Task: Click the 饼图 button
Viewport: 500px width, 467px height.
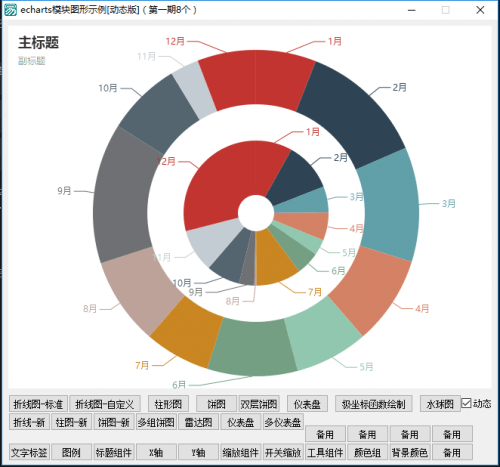Action: click(x=216, y=404)
